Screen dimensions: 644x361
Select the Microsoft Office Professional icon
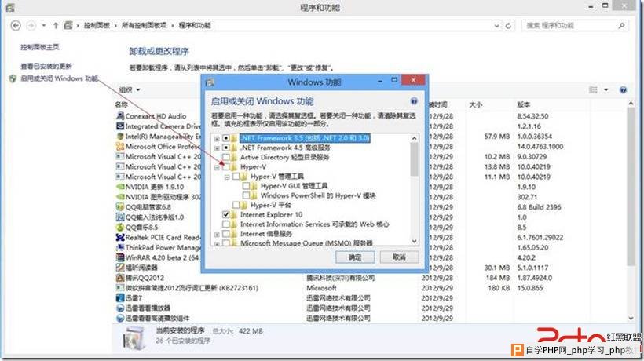click(120, 146)
